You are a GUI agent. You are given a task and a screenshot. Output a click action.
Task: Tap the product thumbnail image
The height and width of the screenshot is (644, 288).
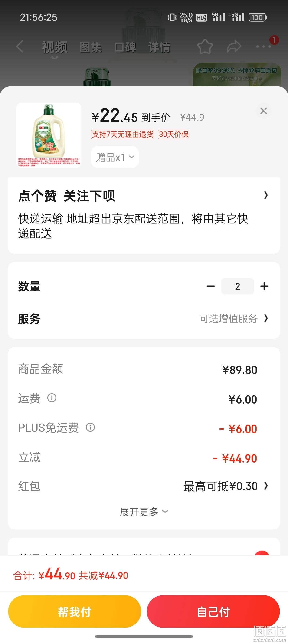(49, 135)
